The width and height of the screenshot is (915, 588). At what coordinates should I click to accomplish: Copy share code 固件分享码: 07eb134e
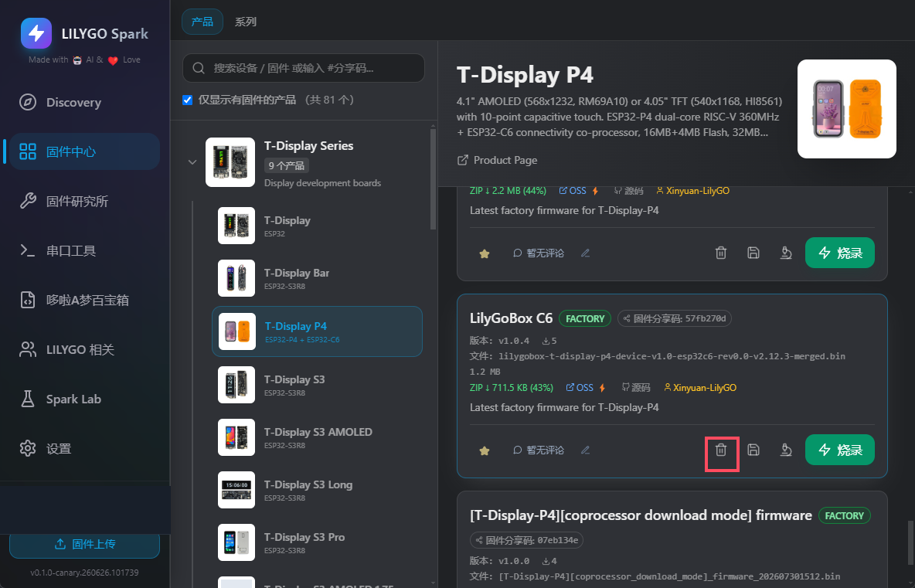click(526, 540)
